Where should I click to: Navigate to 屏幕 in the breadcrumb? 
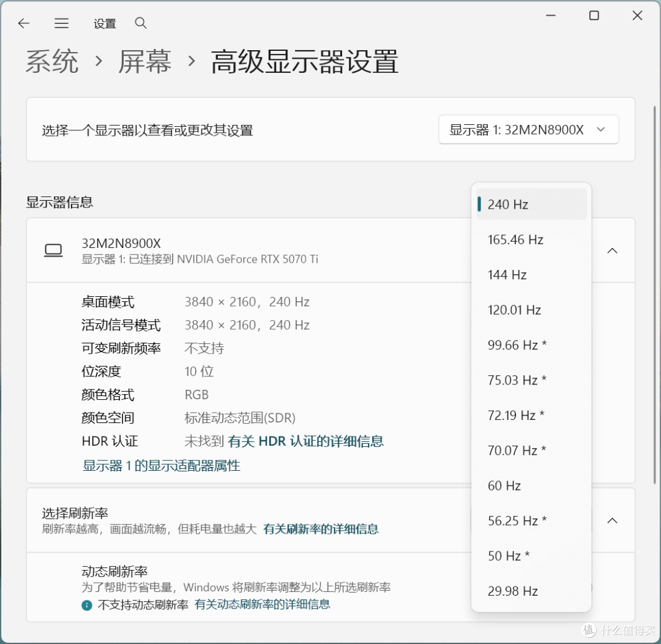144,62
